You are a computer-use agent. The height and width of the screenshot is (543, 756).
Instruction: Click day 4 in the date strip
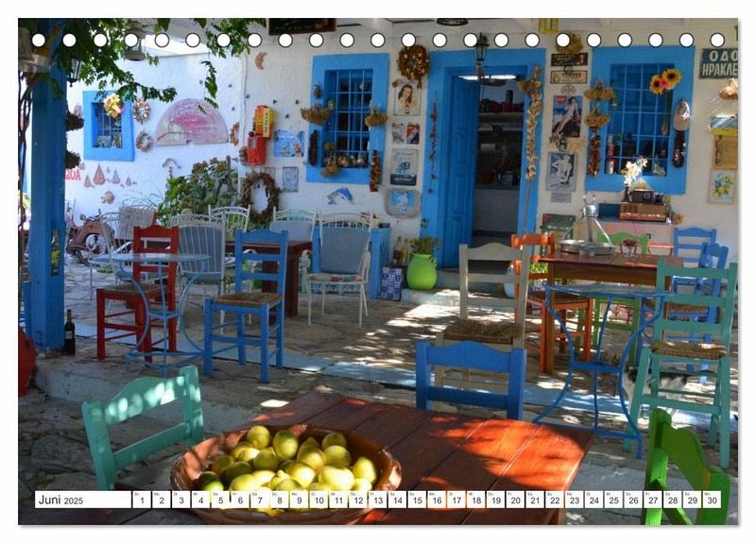(x=200, y=500)
